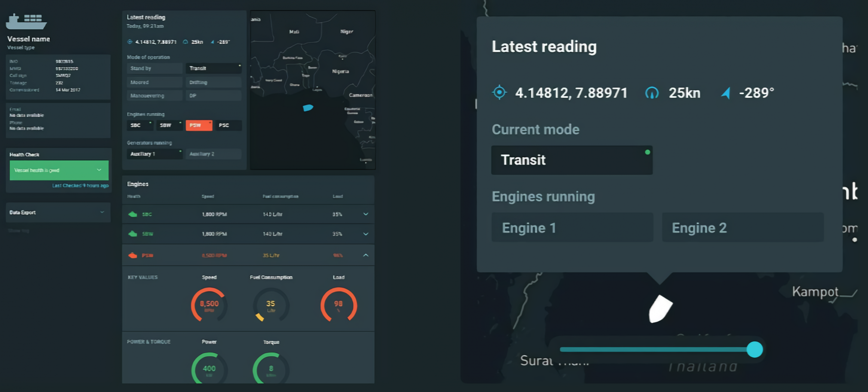Toggle the Drifting operation mode
This screenshot has width=868, height=392.
click(213, 82)
